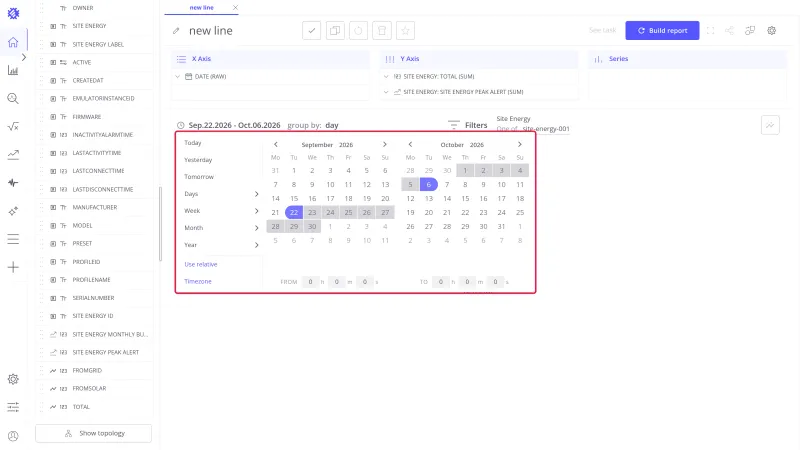Click the plus add sidebar icon

tap(13, 267)
